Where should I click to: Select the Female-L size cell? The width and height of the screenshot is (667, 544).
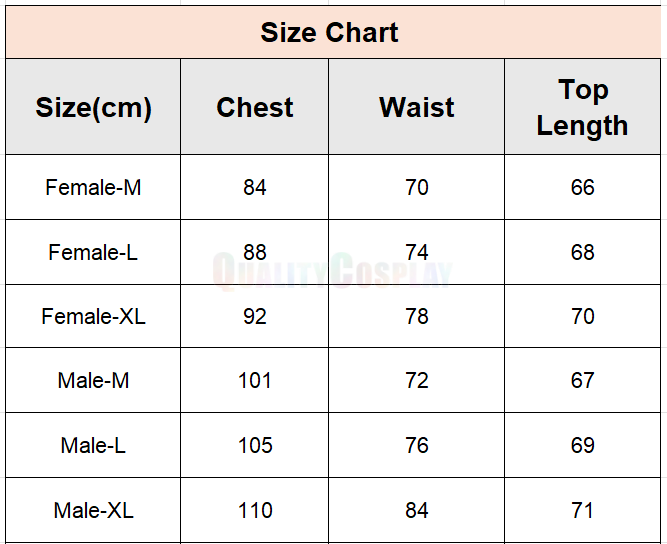[x=93, y=252]
